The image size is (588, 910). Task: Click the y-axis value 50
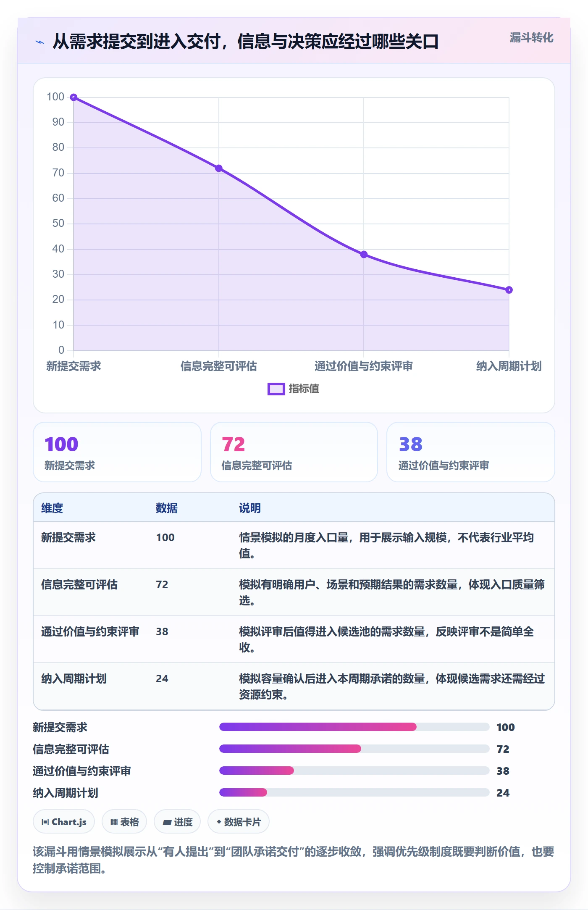pyautogui.click(x=58, y=224)
